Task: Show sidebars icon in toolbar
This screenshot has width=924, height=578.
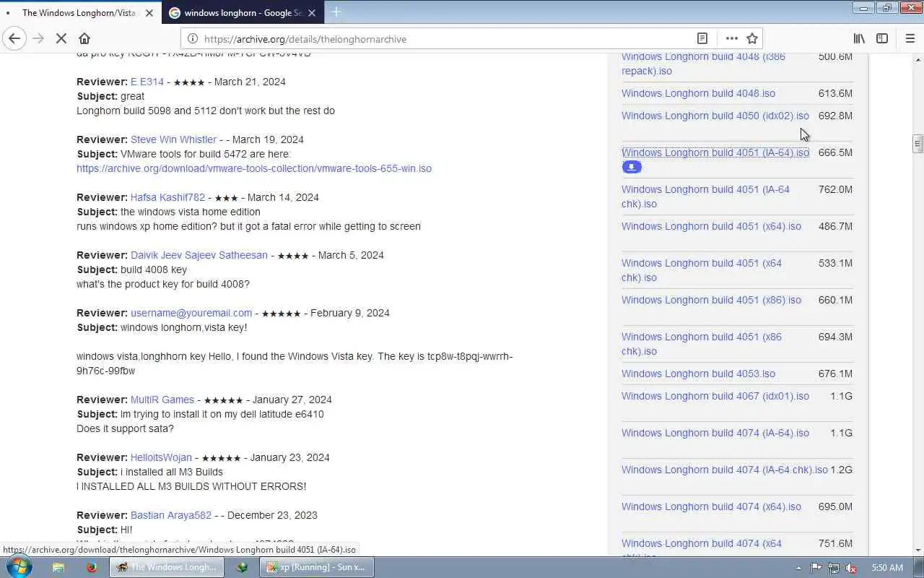Action: [882, 39]
